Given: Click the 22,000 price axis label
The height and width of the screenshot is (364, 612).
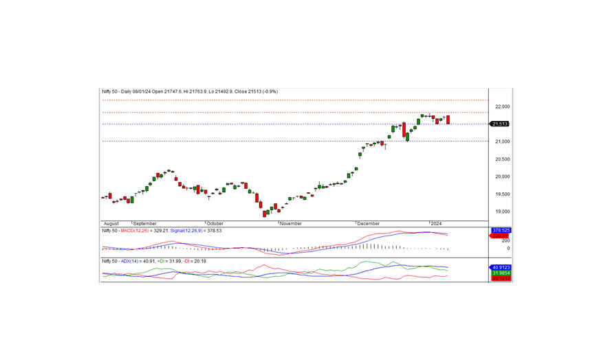Looking at the screenshot, I should (x=500, y=106).
